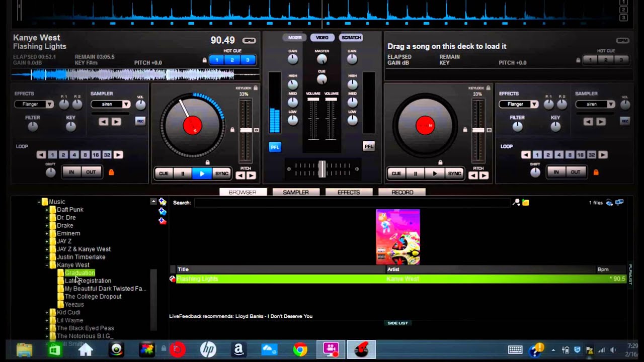Screen dimensions: 644x362
Task: Select the MIXER panel in center
Action: 295,38
